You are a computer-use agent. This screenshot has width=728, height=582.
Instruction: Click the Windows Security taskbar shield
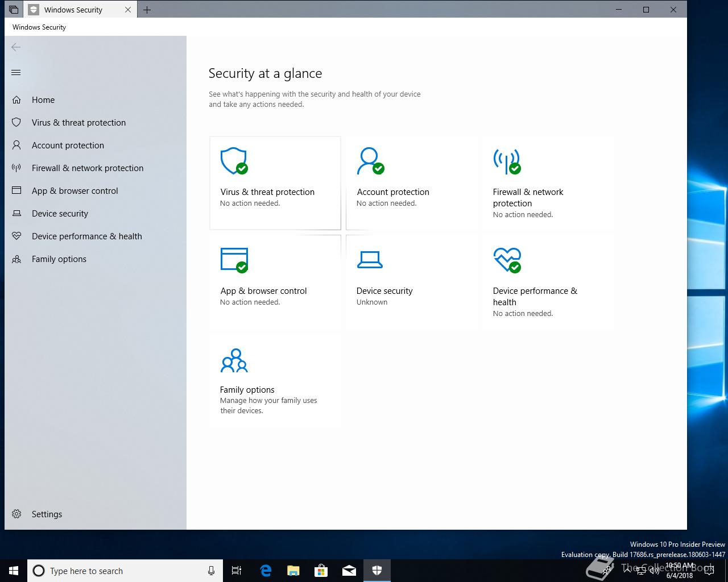(x=377, y=571)
